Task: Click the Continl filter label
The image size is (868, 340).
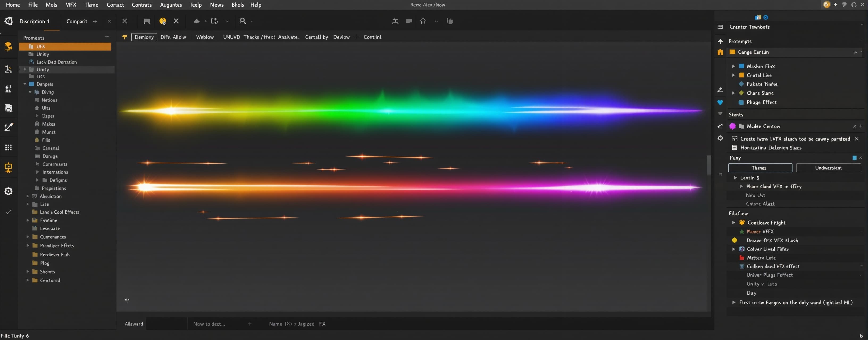Action: (x=372, y=37)
